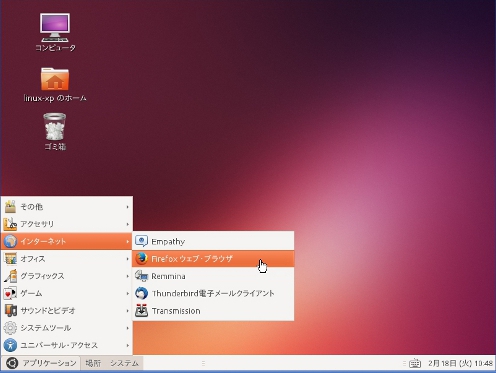496x373 pixels.
Task: Expand the システムツール submenu arrow
Action: pyautogui.click(x=127, y=328)
